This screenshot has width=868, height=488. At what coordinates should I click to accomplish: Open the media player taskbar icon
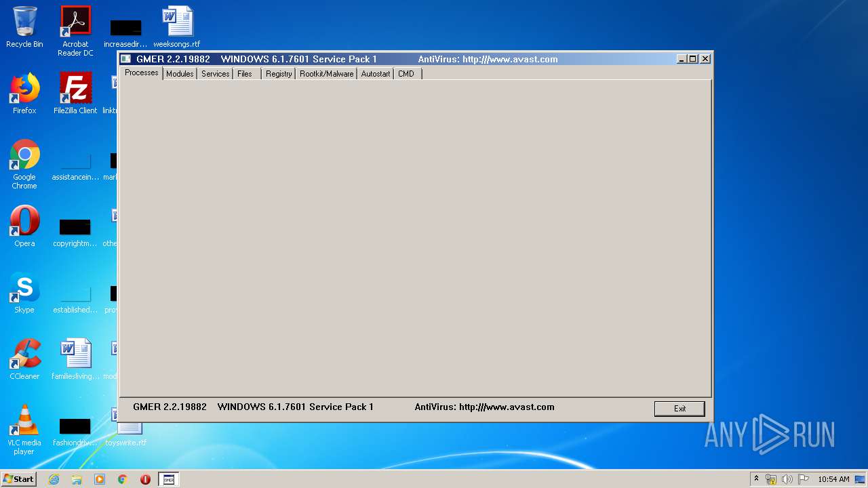click(x=100, y=479)
